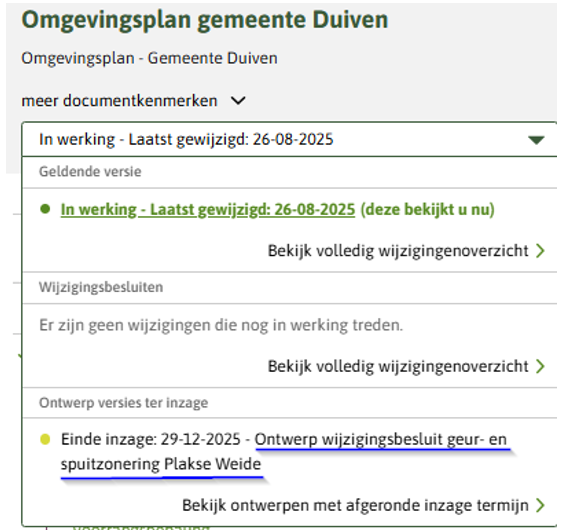Expand meer documentkenmerken chevron
Image resolution: width=570 pixels, height=531 pixels.
(238, 101)
